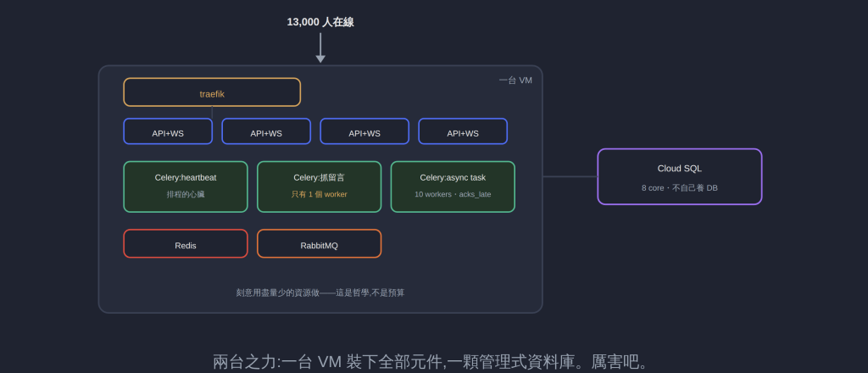Click the "一台 VM" label

pos(515,81)
